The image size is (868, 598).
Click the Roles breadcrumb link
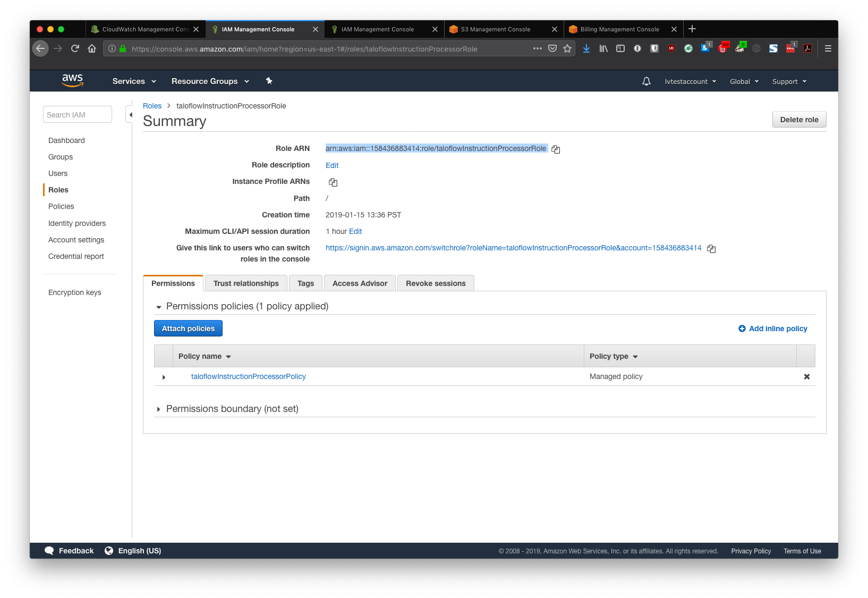(x=152, y=106)
